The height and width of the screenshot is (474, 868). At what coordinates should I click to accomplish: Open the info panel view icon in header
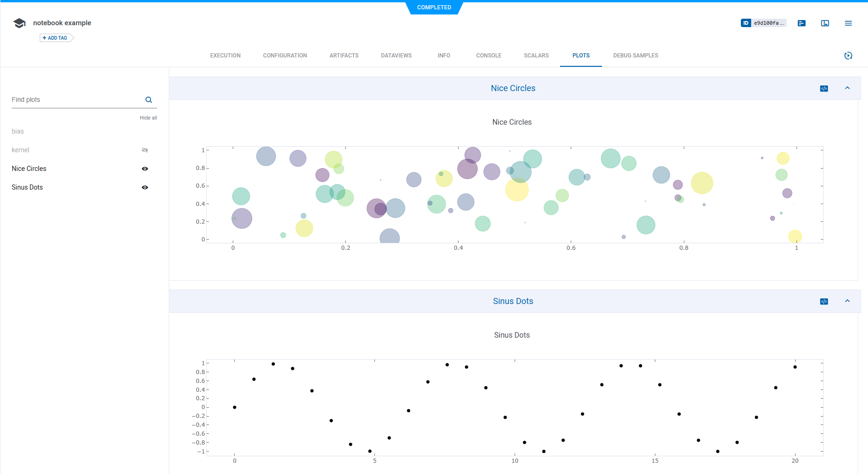pos(825,23)
